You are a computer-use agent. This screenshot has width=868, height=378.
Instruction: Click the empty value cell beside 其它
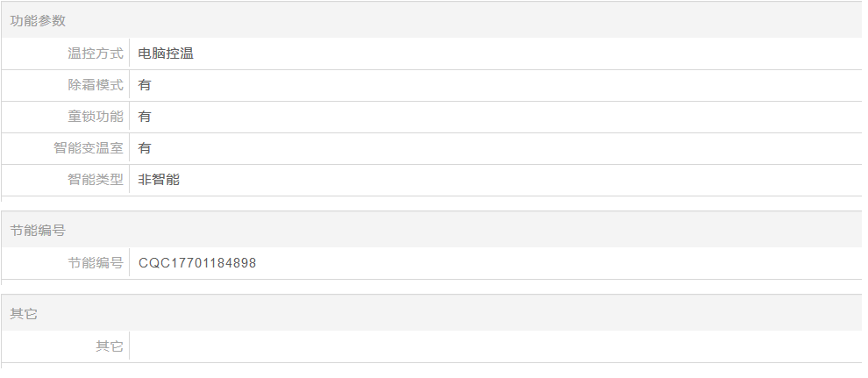click(x=495, y=346)
